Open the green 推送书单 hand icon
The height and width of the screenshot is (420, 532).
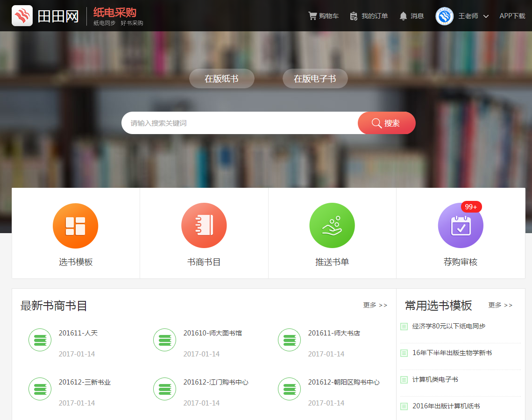click(332, 226)
